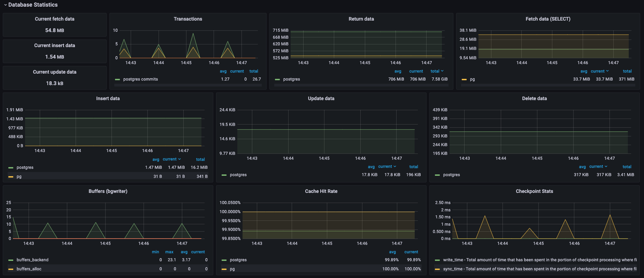
Task: Toggle the buffers_alloc legend series
Action: click(29, 269)
